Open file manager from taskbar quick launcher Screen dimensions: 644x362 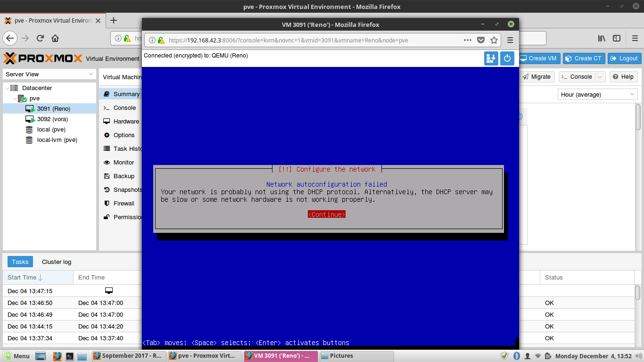pos(82,356)
